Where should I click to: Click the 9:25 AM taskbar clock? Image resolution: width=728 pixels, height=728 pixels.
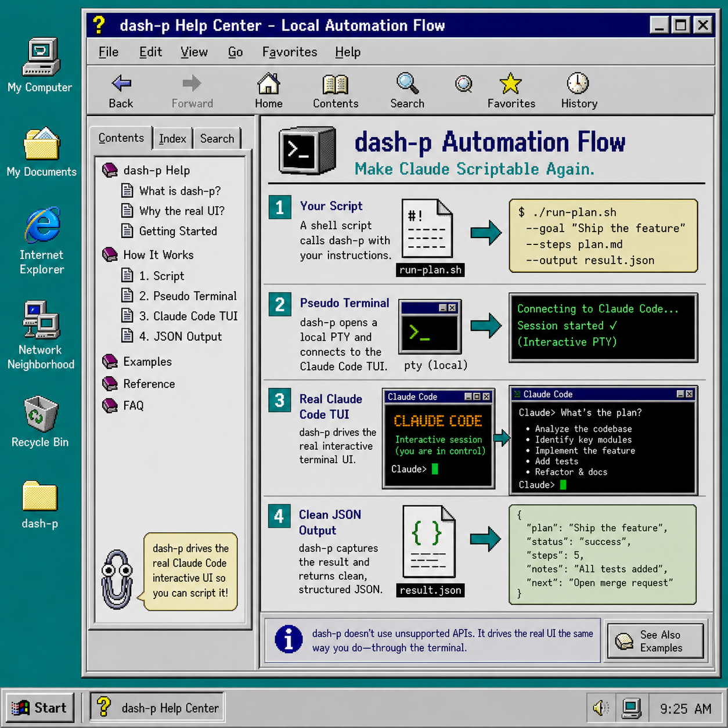pos(686,708)
